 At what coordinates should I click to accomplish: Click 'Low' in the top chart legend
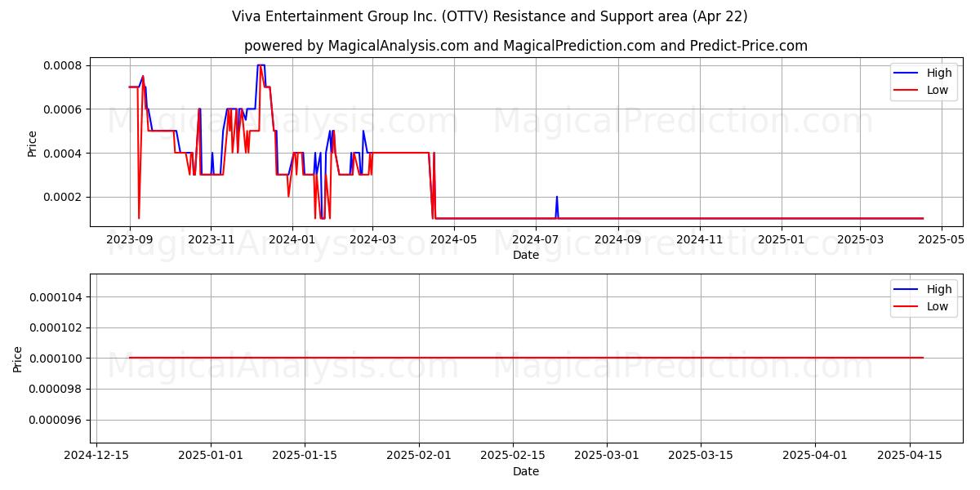click(937, 91)
